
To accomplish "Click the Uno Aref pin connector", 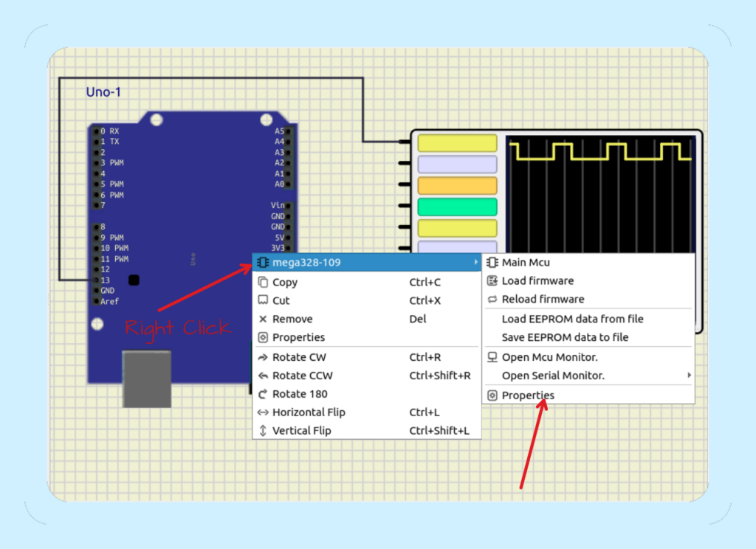I will pyautogui.click(x=97, y=302).
